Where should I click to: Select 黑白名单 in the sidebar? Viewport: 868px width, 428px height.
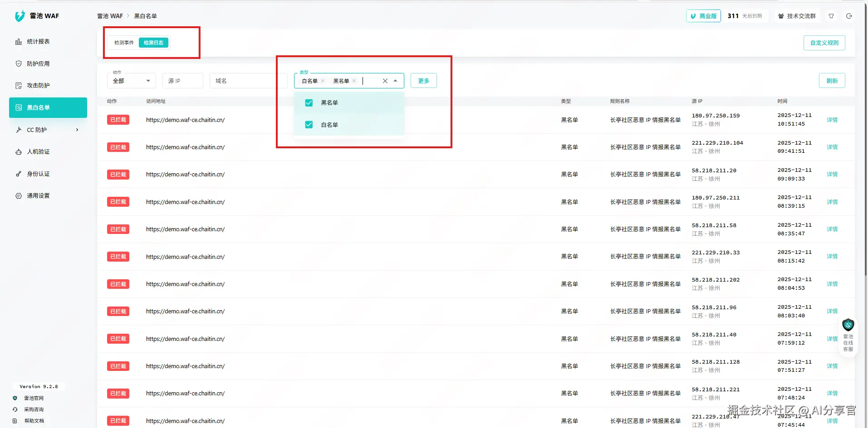pos(48,107)
